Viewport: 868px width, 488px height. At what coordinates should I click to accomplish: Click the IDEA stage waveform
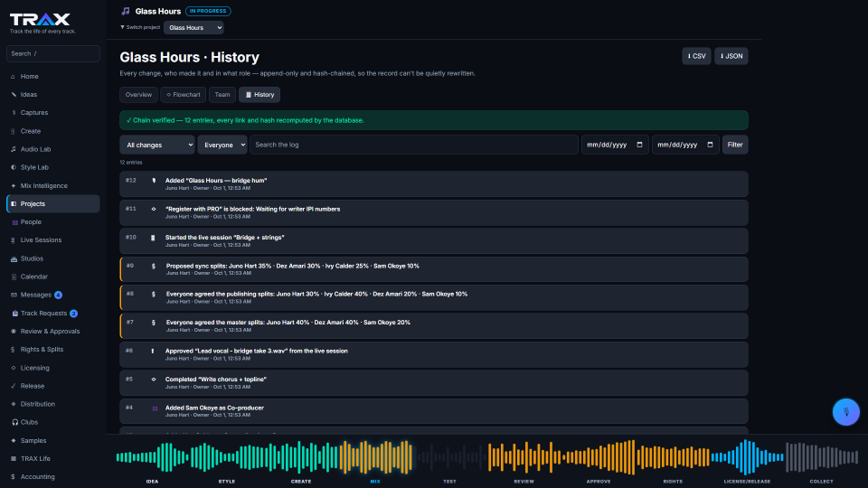click(x=152, y=458)
